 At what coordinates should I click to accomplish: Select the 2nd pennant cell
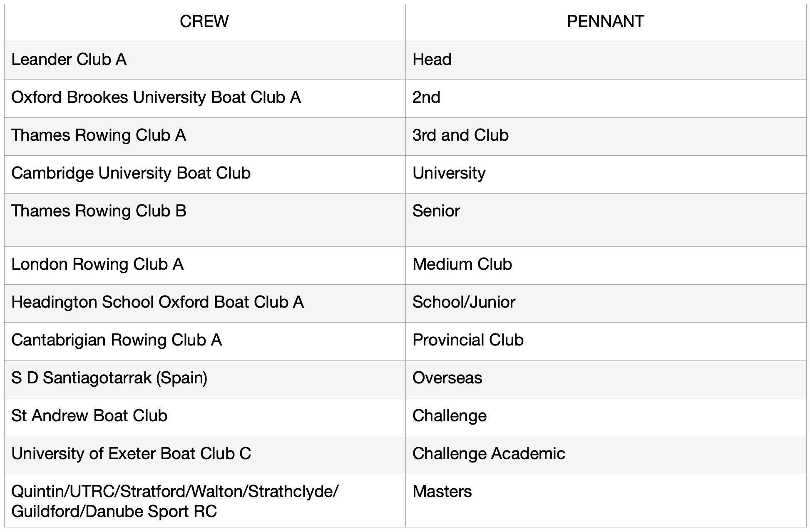[426, 97]
